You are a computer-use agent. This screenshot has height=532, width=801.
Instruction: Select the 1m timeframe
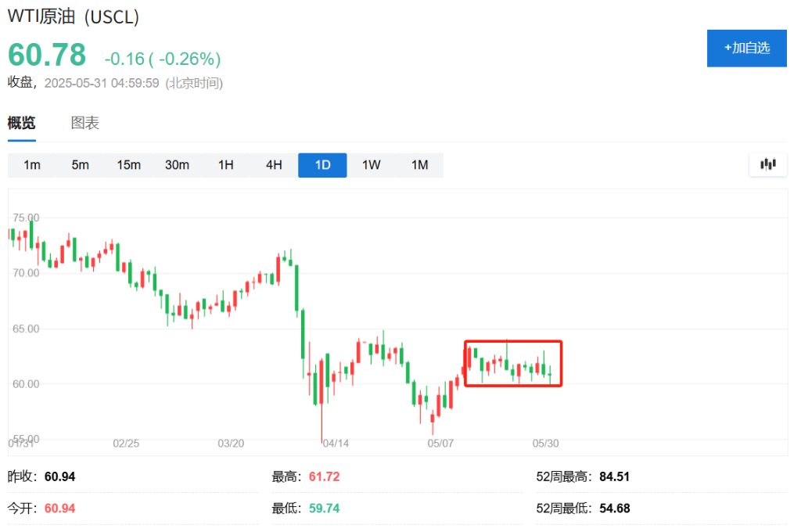(x=32, y=164)
